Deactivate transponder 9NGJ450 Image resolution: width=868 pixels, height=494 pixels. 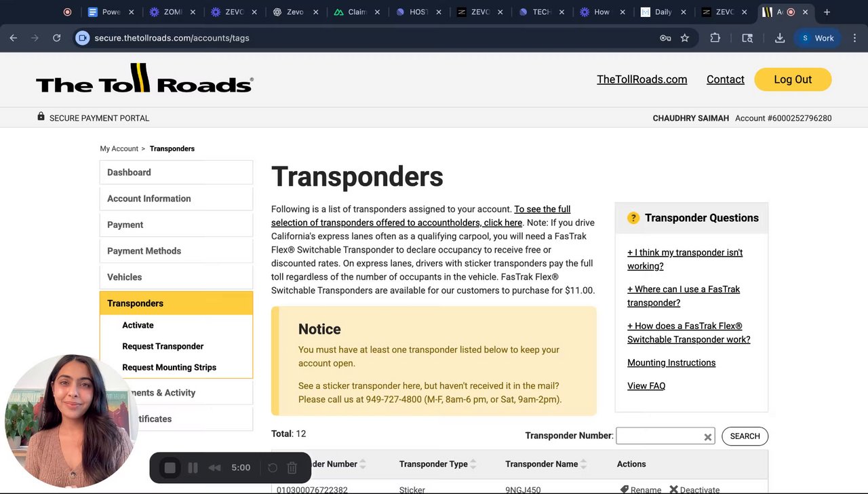[694, 489]
